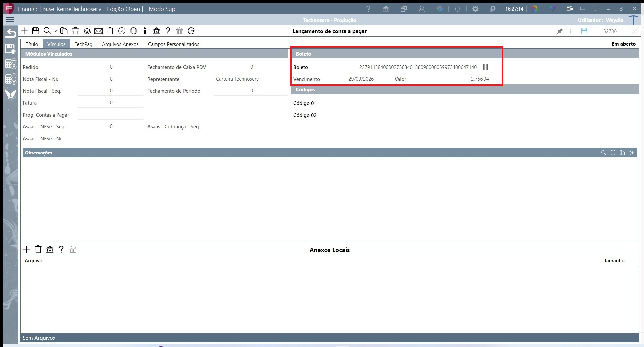Expand dropdown arrow next to search icon

coord(55,31)
